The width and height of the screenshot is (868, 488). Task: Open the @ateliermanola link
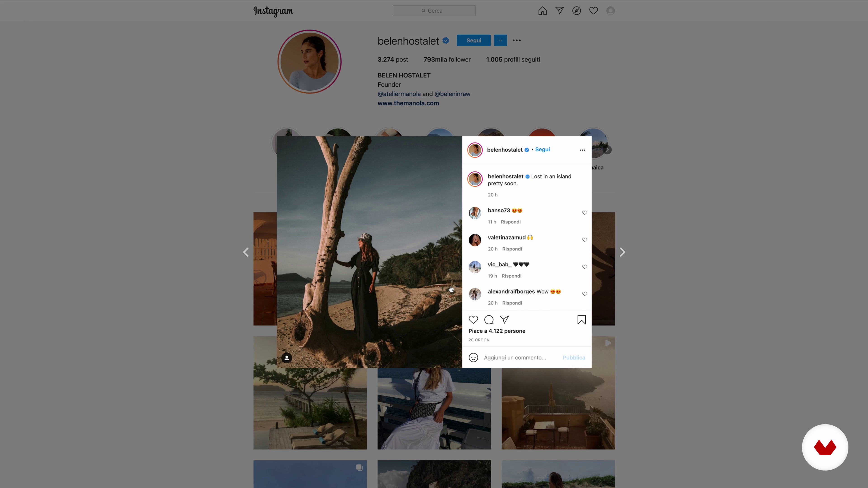pos(399,94)
